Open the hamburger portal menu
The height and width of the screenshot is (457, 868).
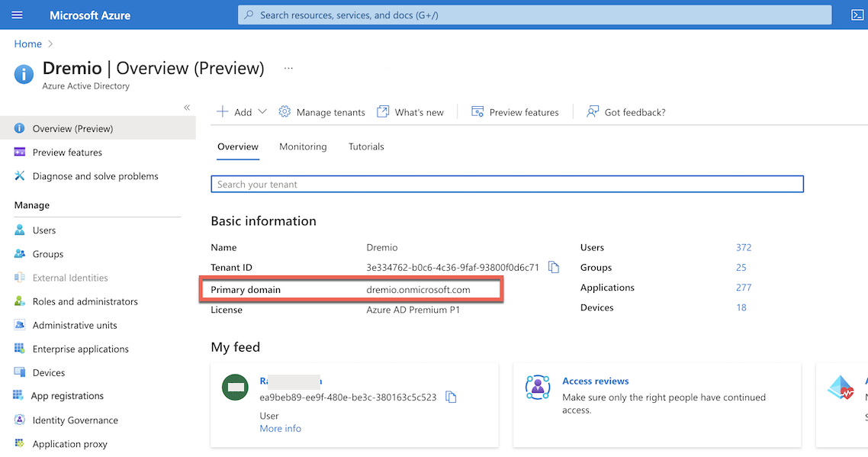pos(18,15)
